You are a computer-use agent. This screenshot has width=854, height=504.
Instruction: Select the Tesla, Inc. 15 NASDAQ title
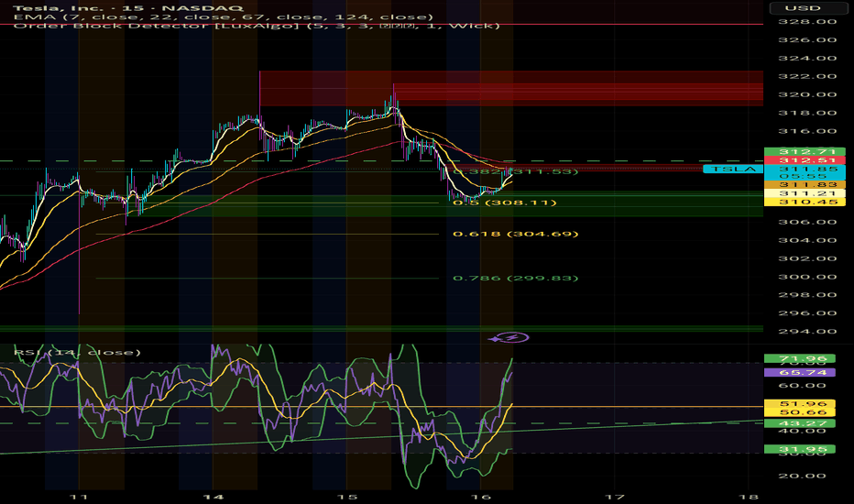coord(128,8)
